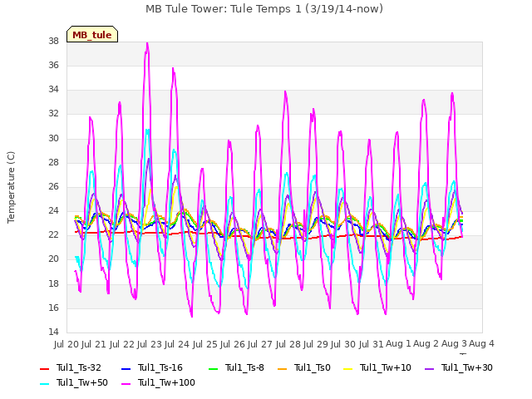
Task: Select the Tul1_Ts-8 legend label
Action: [244, 367]
